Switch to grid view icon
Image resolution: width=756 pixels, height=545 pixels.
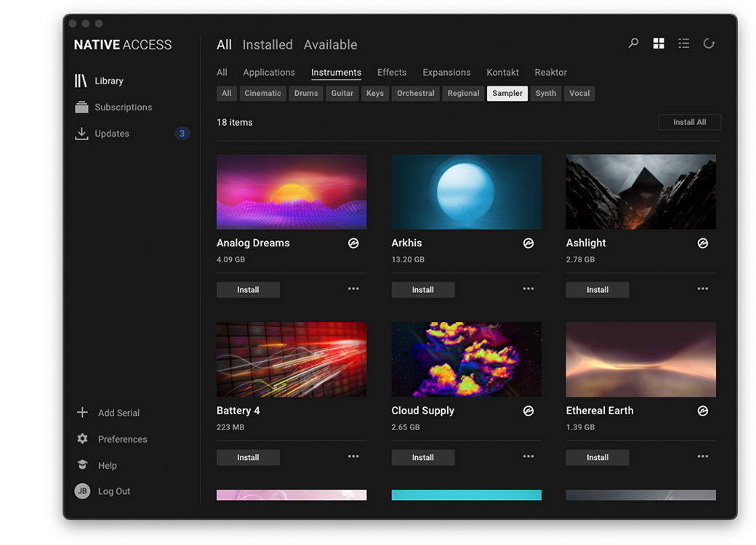[x=659, y=44]
